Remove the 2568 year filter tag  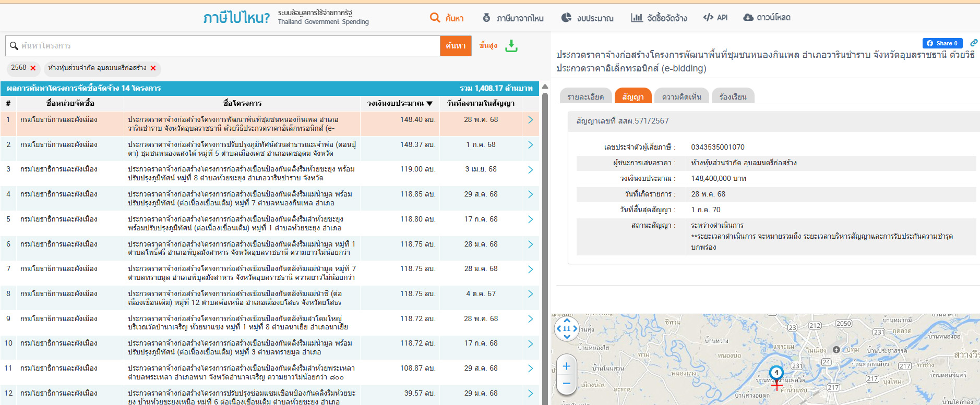coord(33,68)
